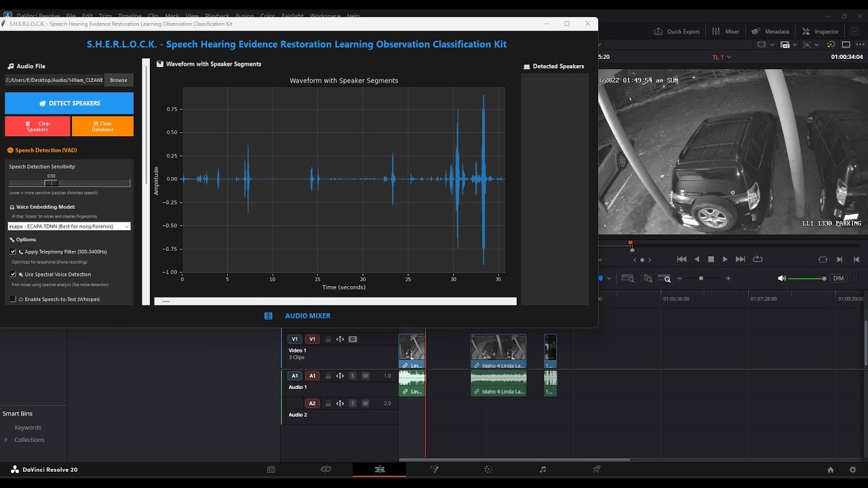Open the Media page icon in the bottom bar
The width and height of the screenshot is (868, 488).
271,469
